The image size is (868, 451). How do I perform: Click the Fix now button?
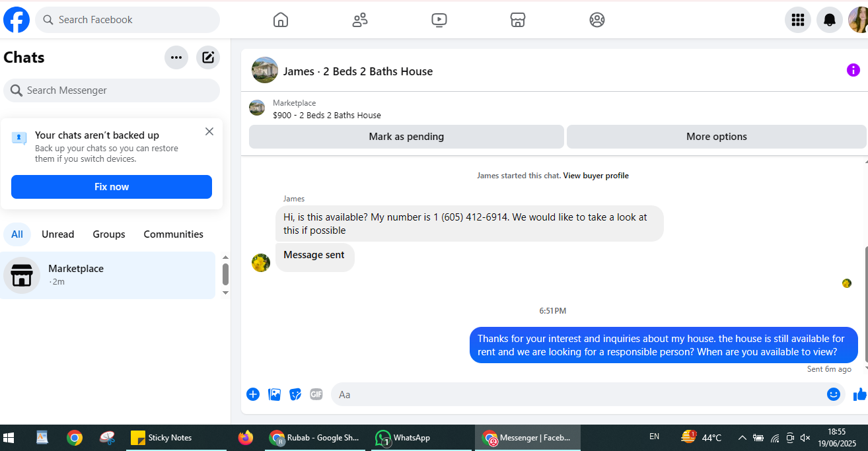click(112, 187)
